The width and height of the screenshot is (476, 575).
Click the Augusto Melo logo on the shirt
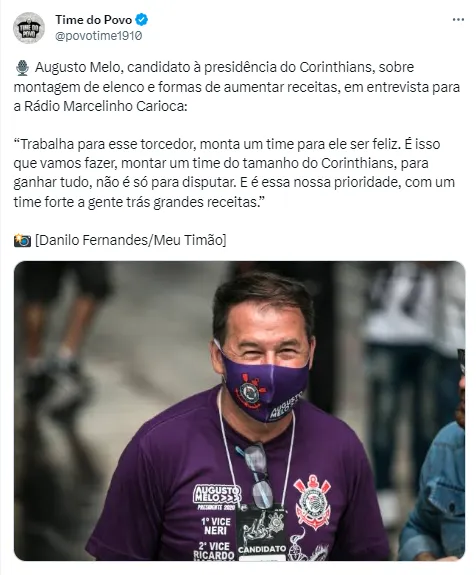point(217,495)
